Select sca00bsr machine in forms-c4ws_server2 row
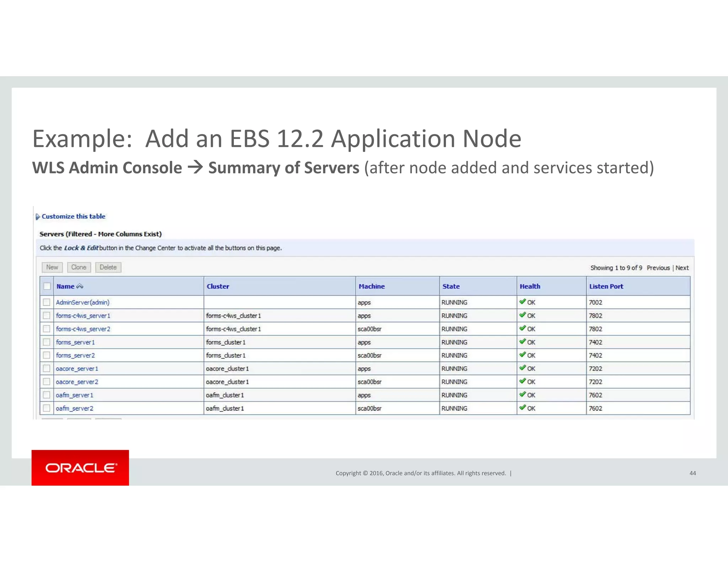This screenshot has height=562, width=728. coord(369,329)
